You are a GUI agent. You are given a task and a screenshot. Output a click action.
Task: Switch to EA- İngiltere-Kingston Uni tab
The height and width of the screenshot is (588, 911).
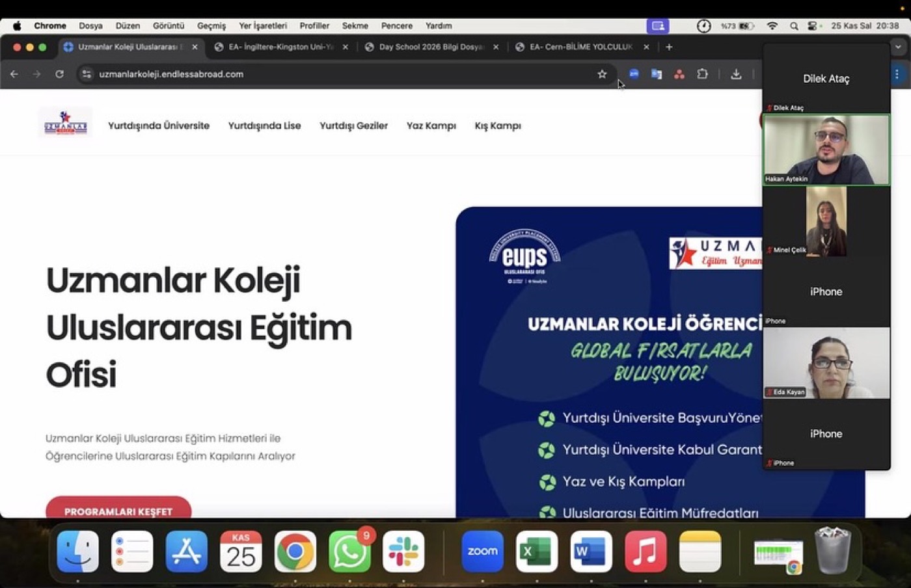[x=281, y=47]
